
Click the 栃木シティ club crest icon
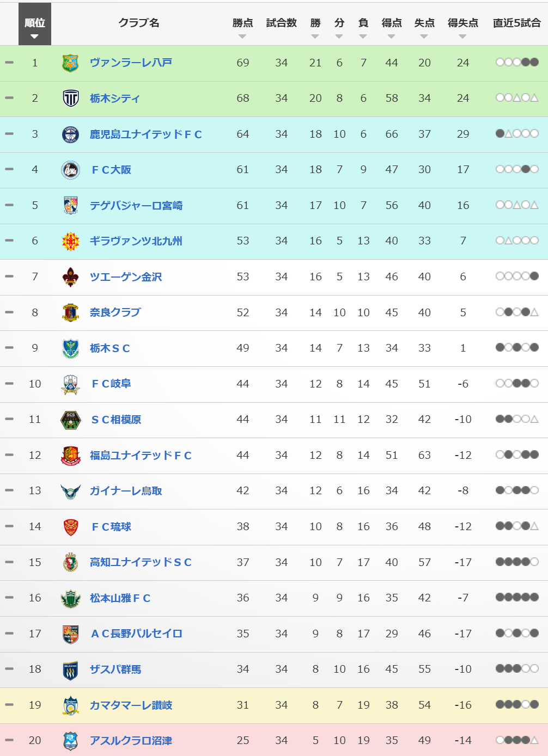click(x=70, y=99)
